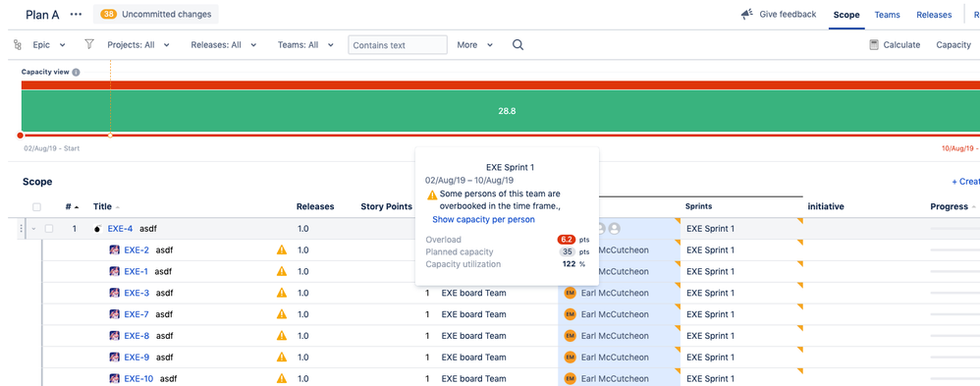The height and width of the screenshot is (386, 980).
Task: Click the overbooked warning icon in tooltip
Action: pos(432,194)
